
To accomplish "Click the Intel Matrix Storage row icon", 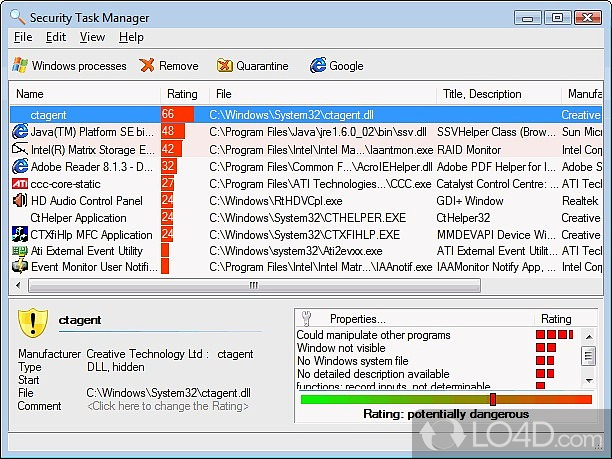I will (20, 149).
